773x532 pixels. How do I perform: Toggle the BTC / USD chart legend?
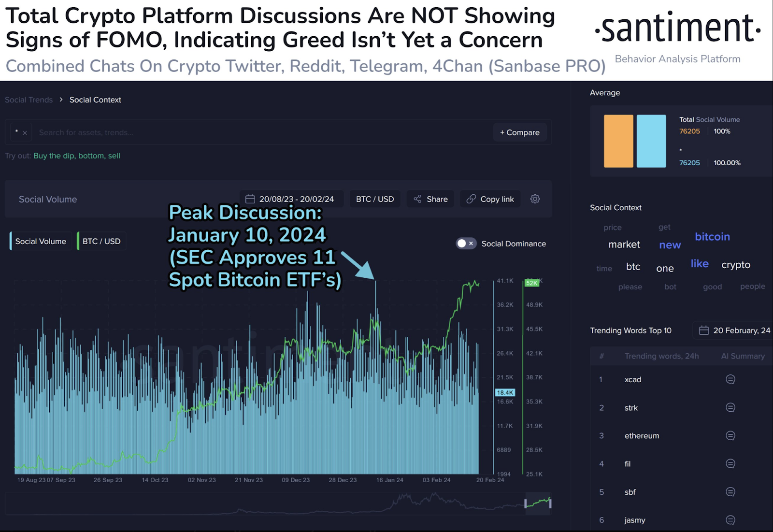coord(101,241)
